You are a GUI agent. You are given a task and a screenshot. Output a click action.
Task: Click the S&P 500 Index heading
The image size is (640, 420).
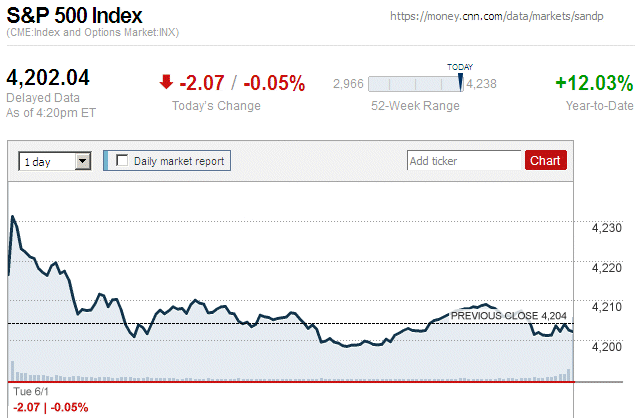tap(74, 16)
